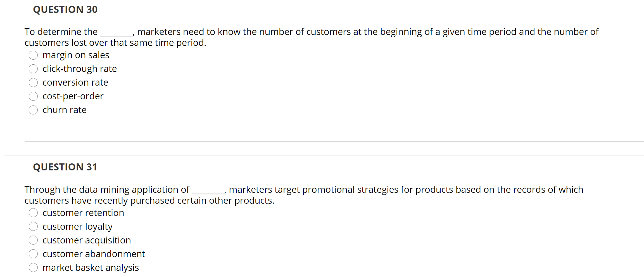Click the 'churn rate' answer label
Viewport: 644px width, 277px height.
[x=65, y=110]
